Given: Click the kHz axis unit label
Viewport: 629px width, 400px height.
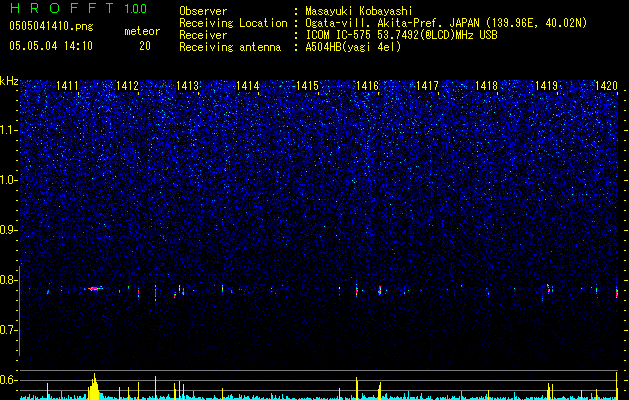Looking at the screenshot, I should point(9,81).
